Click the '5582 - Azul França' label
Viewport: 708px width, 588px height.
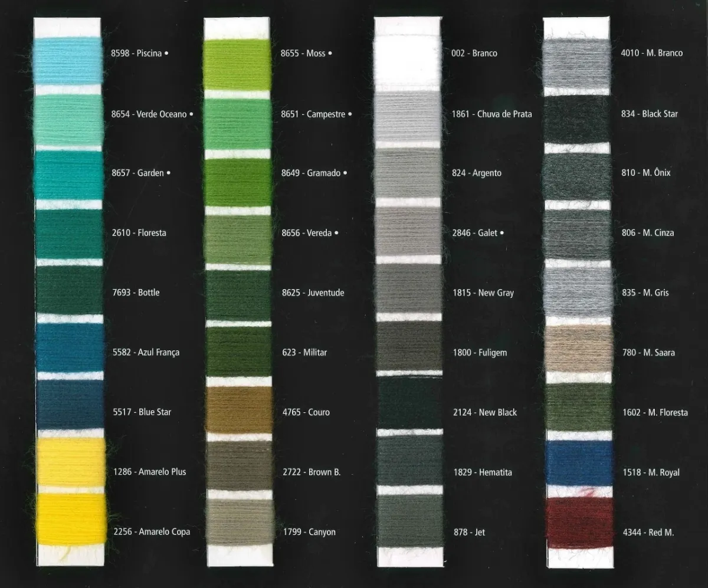tap(145, 352)
